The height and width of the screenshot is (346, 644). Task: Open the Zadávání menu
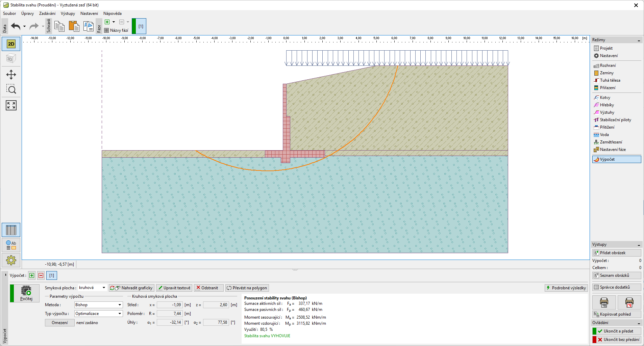click(x=47, y=14)
